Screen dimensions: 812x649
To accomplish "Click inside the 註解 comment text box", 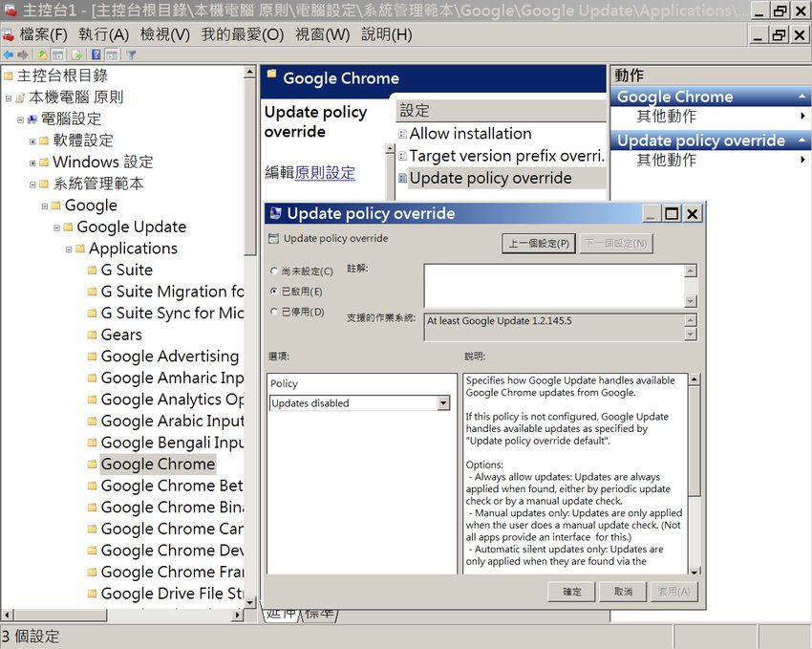I will (554, 286).
